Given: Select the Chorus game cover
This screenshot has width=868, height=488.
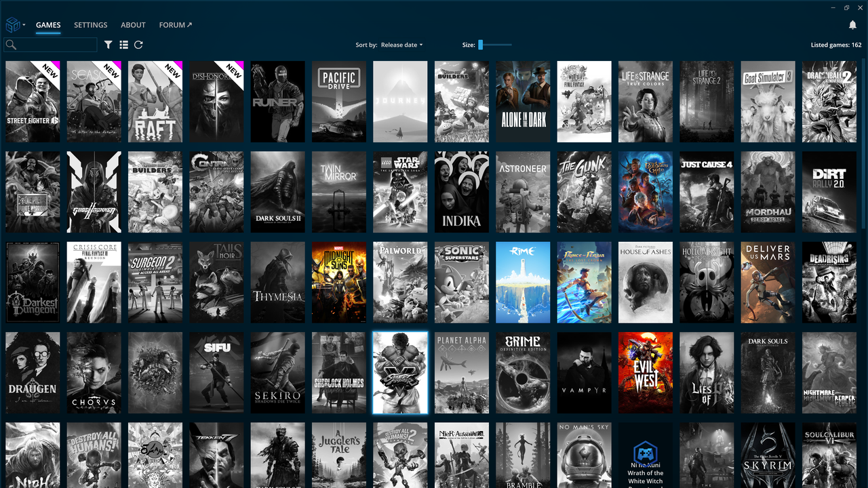Looking at the screenshot, I should click(94, 373).
